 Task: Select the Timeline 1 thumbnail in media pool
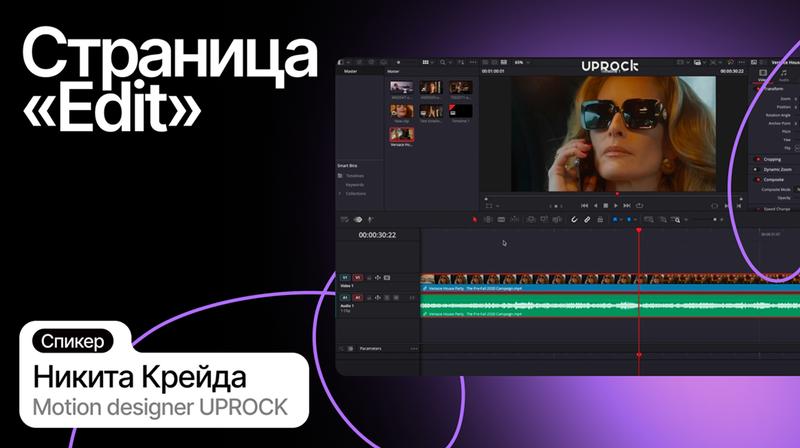460,111
